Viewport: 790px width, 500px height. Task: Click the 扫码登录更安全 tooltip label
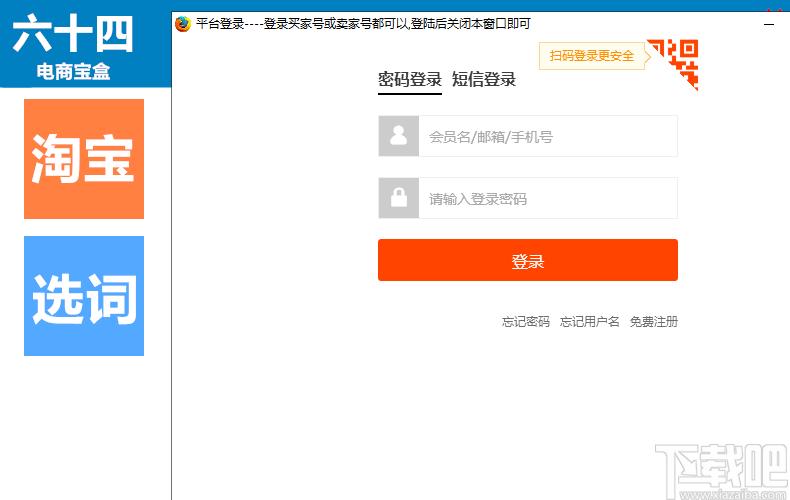coord(591,55)
